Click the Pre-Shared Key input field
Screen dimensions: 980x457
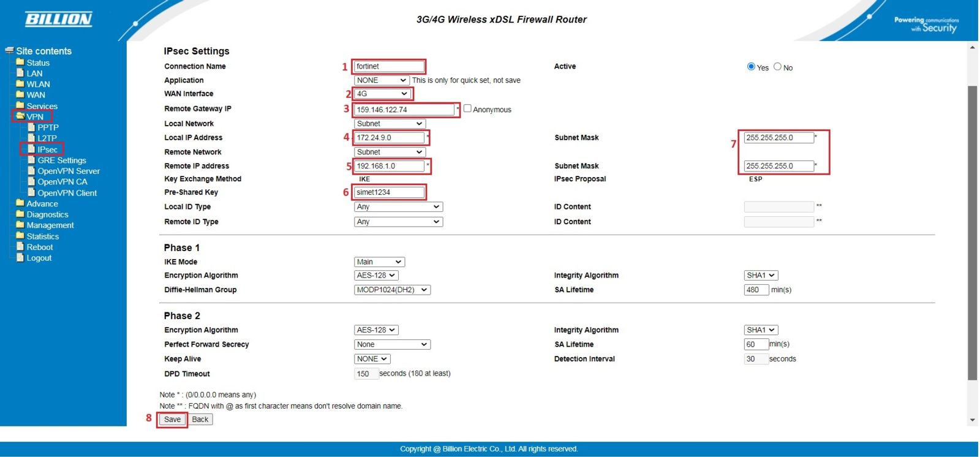[390, 192]
